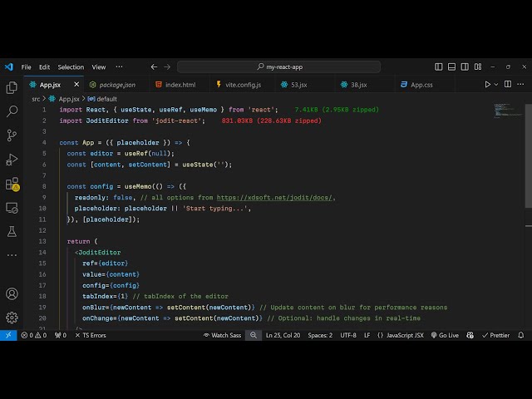Click TS Errors in the status bar
Image resolution: width=532 pixels, height=399 pixels.
91,335
